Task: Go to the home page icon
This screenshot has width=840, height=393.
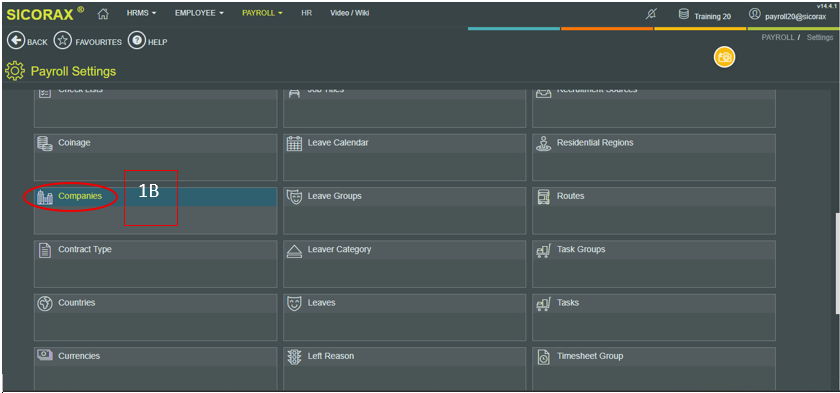Action: click(103, 14)
